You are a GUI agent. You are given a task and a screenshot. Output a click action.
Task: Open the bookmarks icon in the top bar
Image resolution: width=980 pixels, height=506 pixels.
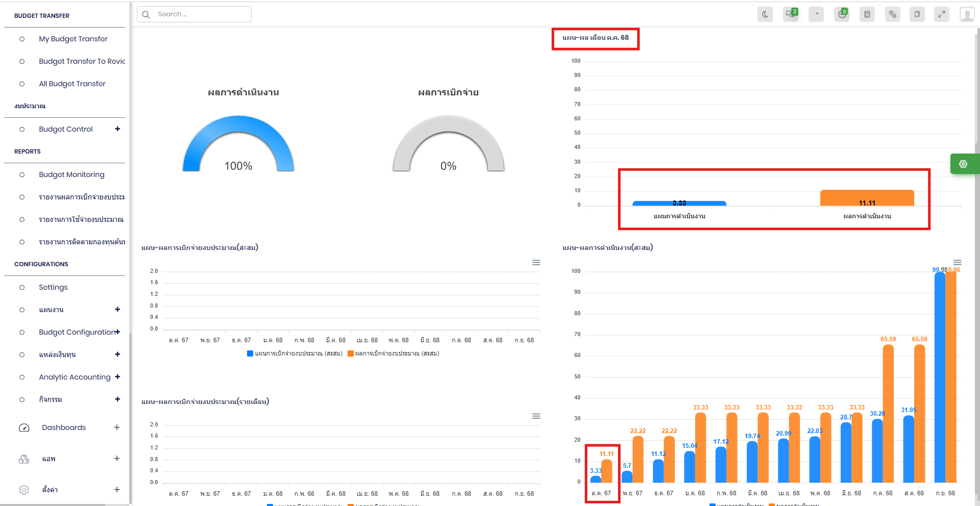[917, 14]
